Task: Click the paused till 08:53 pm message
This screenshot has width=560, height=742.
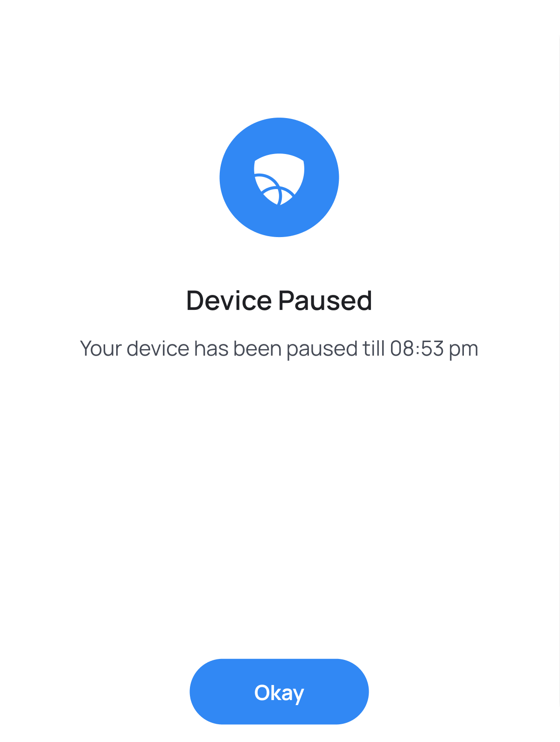Action: (x=279, y=349)
